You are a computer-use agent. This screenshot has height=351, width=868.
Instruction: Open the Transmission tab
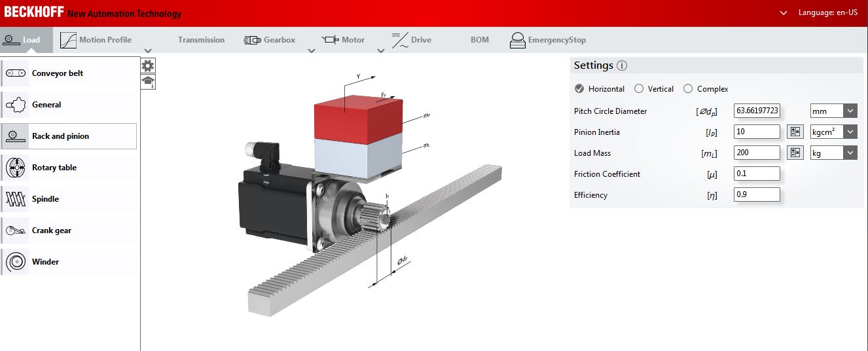pyautogui.click(x=201, y=40)
